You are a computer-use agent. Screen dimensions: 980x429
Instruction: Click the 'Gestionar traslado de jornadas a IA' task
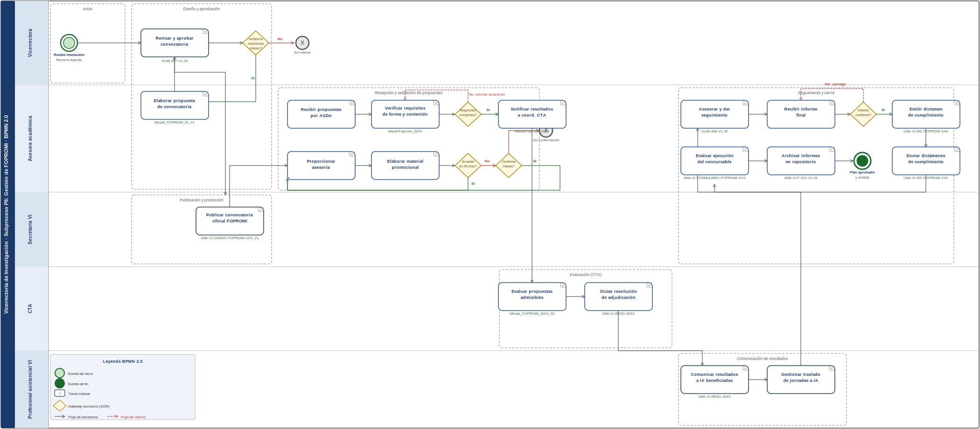pyautogui.click(x=801, y=380)
